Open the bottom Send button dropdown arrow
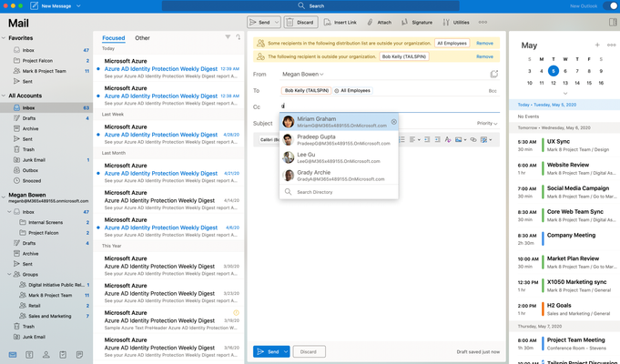The width and height of the screenshot is (620, 364). point(286,351)
